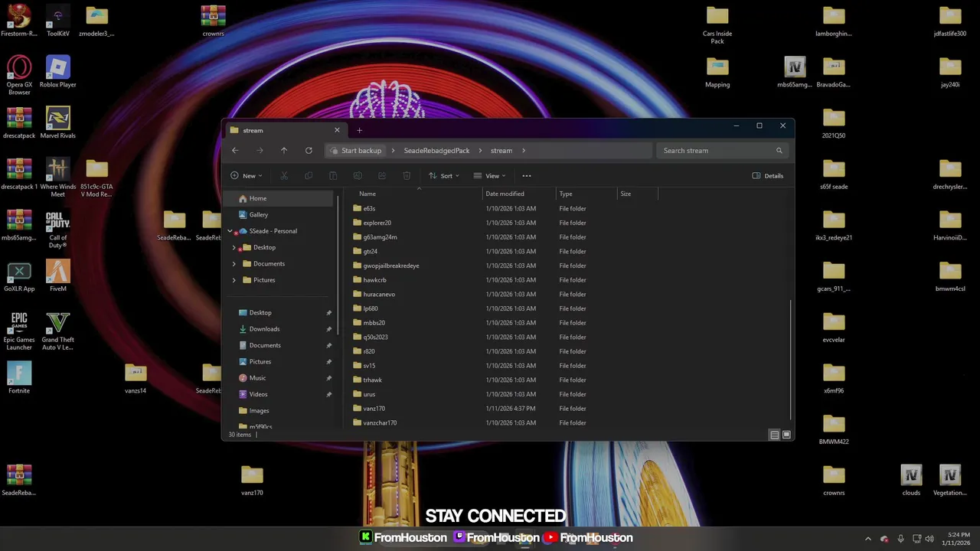Select the Marvel Rivals desktop icon
The width and height of the screenshot is (980, 551).
click(57, 122)
